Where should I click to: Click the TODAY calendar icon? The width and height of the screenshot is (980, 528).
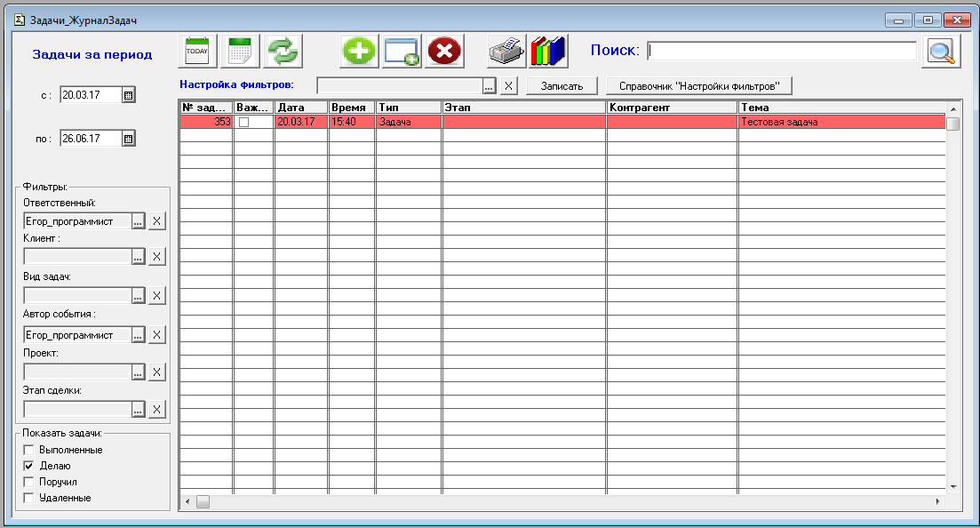click(196, 52)
